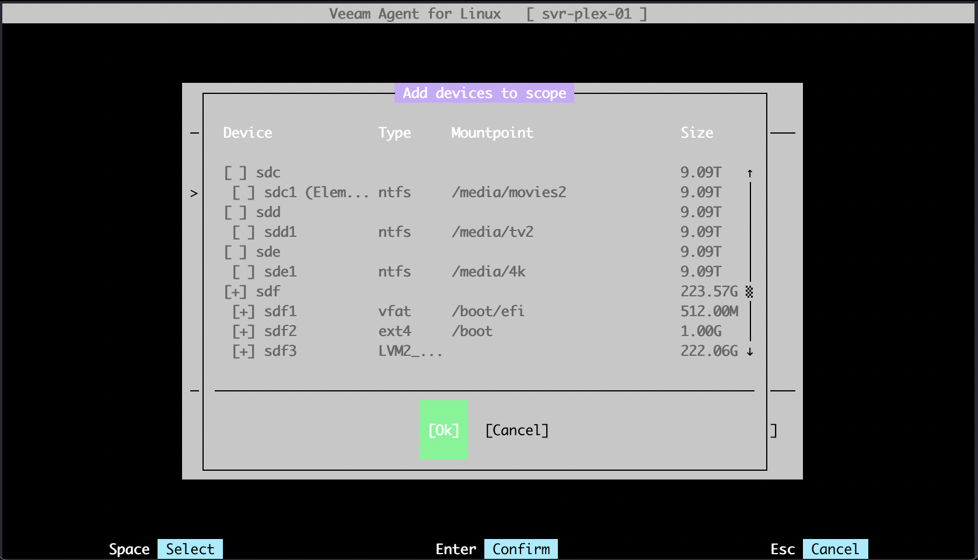The width and height of the screenshot is (978, 560).
Task: Check the sdc1 partition checkbox
Action: click(x=244, y=192)
